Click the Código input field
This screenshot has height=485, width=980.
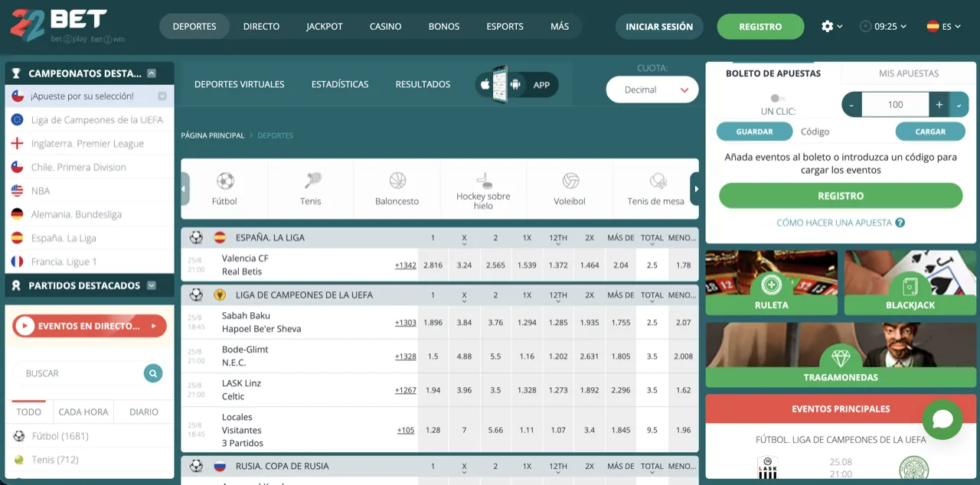[x=844, y=132]
